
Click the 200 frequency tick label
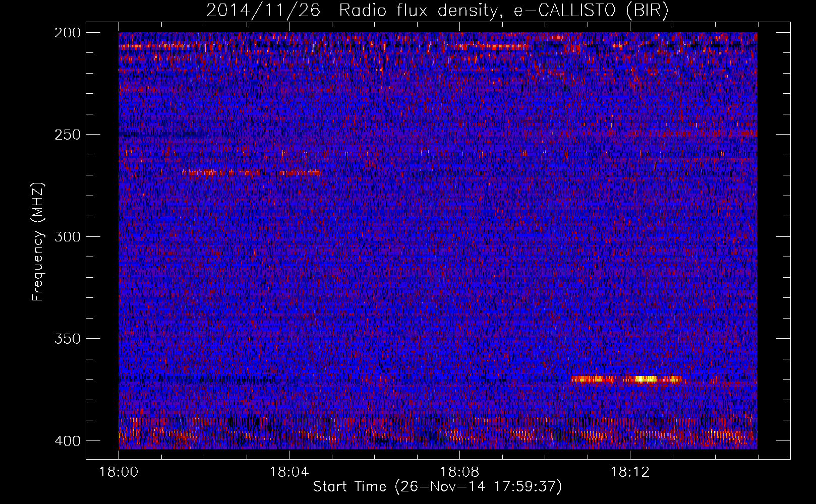(x=67, y=33)
